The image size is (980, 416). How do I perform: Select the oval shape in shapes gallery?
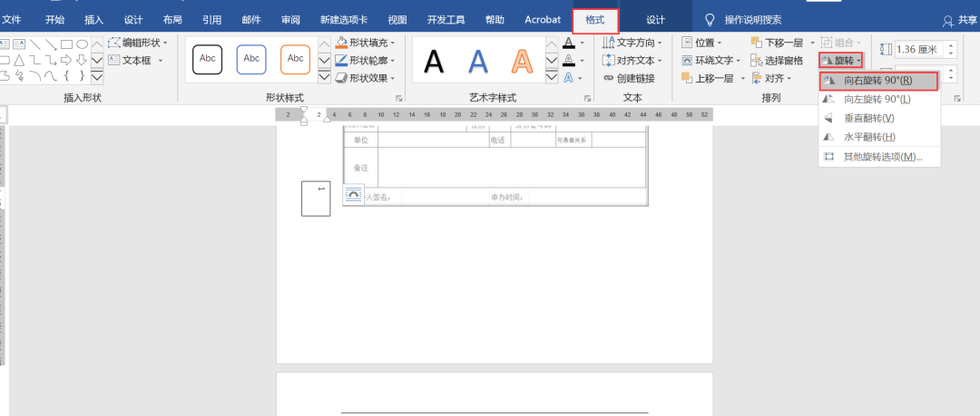(x=82, y=44)
